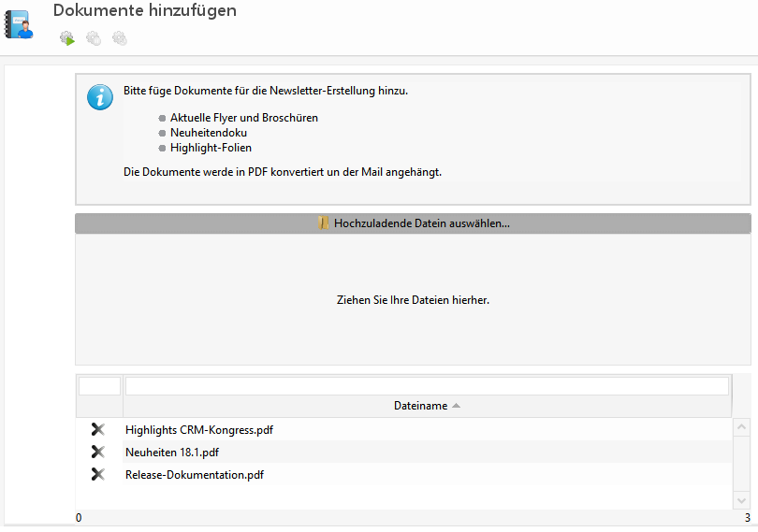Remove Highlights CRM-Kongress.pdf via X icon

[97, 430]
